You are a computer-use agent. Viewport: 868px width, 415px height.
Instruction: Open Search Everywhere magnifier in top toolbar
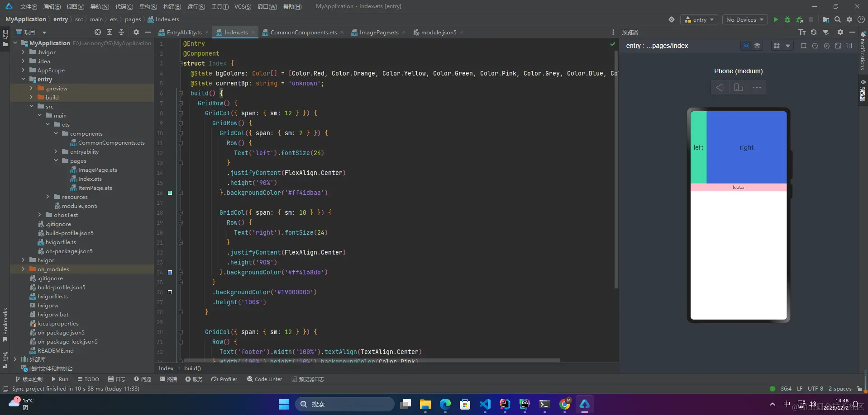[838, 19]
